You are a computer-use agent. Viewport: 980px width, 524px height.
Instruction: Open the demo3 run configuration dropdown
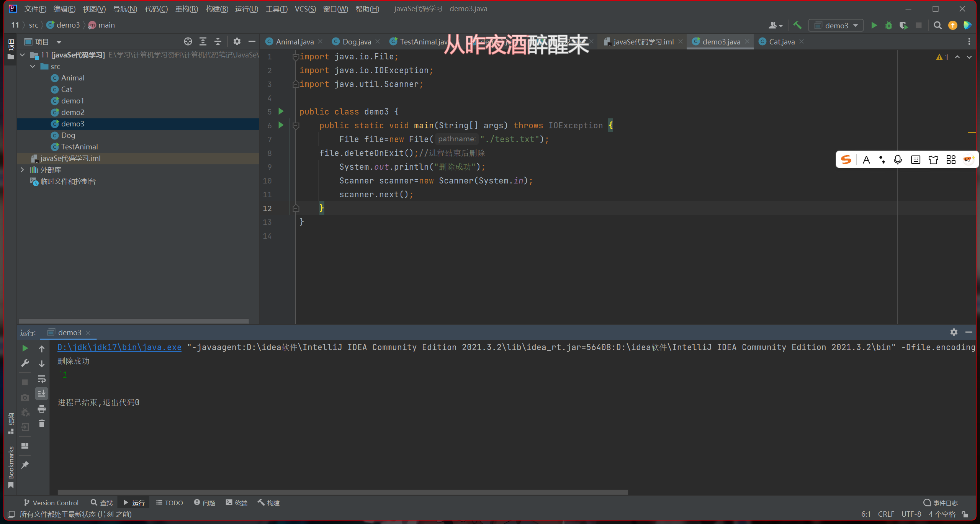tap(836, 26)
